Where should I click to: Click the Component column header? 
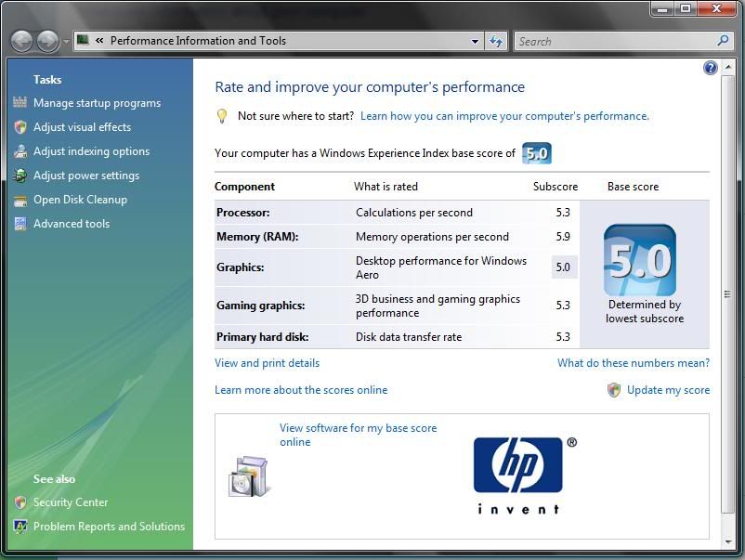(244, 186)
